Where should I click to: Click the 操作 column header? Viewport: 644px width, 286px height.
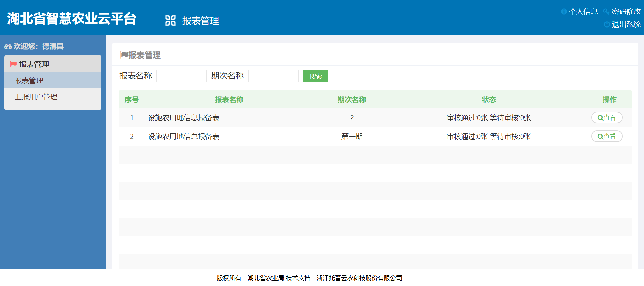tap(609, 100)
